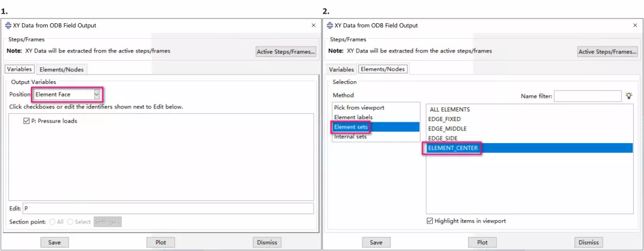Switch to Variables tab in dialog 2

coord(341,69)
